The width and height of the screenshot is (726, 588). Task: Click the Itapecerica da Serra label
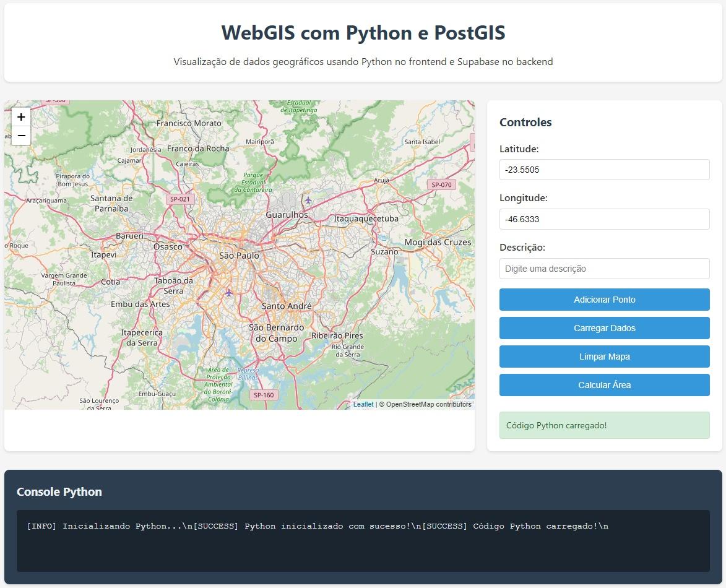point(142,337)
